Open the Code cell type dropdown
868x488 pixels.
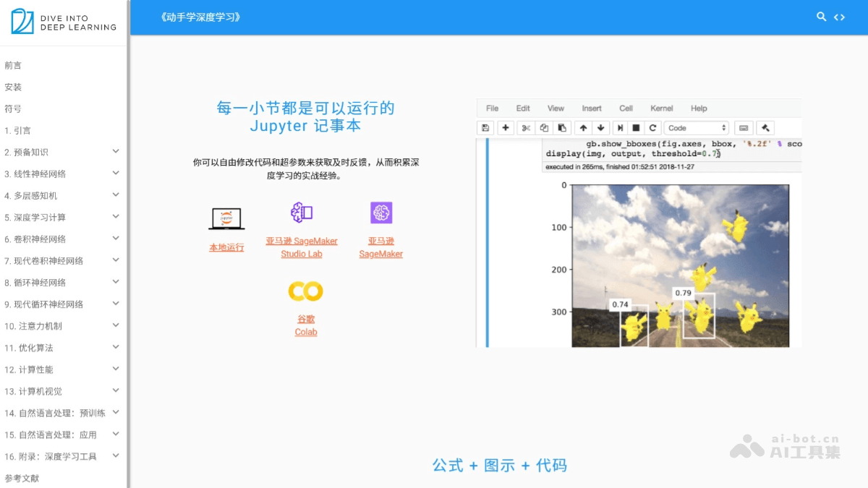point(696,128)
